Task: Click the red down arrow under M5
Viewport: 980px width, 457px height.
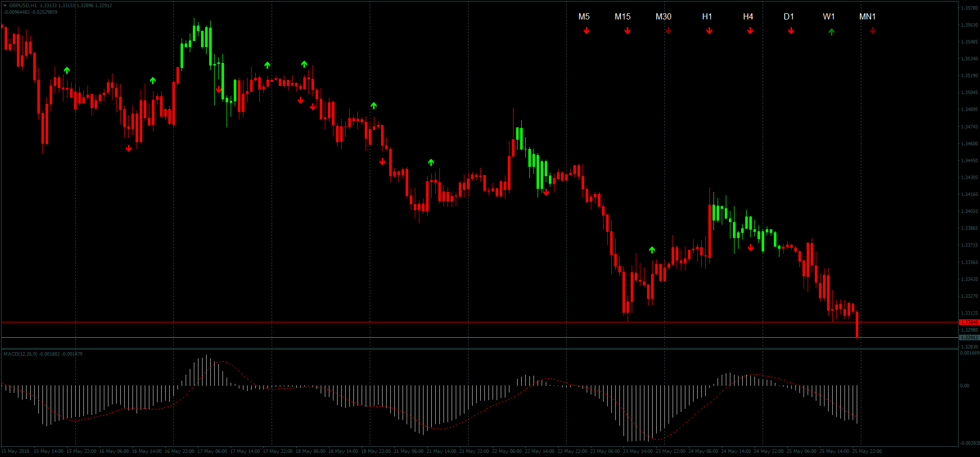Action: coord(587,31)
